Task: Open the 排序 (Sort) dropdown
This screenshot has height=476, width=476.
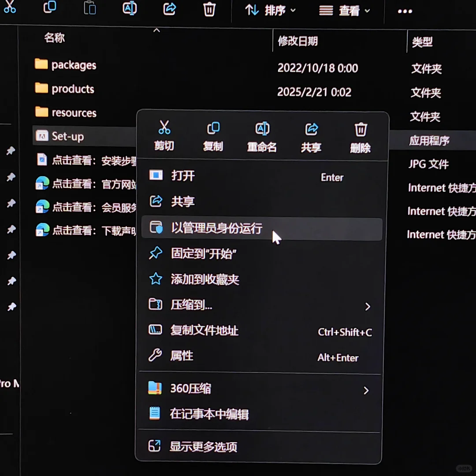Action: 269,11
